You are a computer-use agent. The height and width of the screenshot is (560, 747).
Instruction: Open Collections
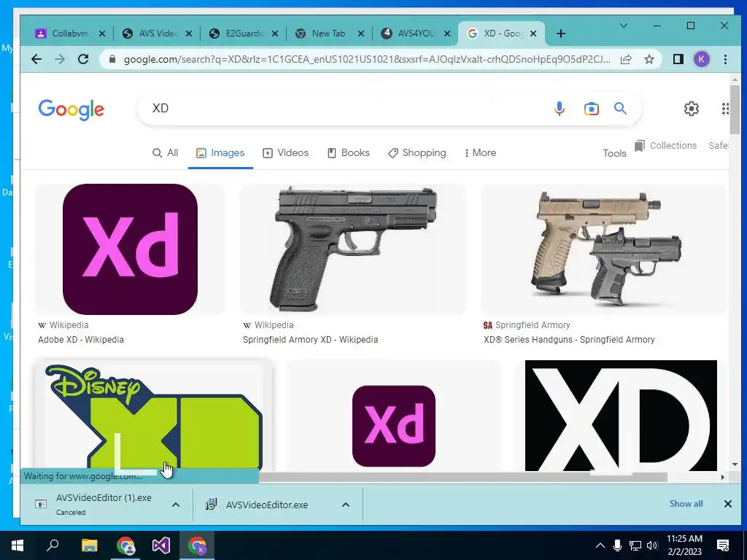665,146
